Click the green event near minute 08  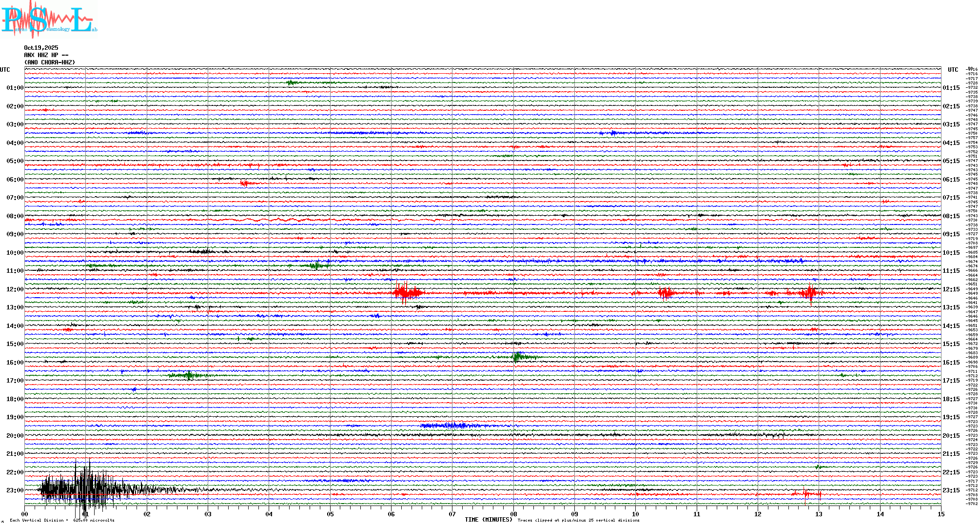tap(518, 357)
